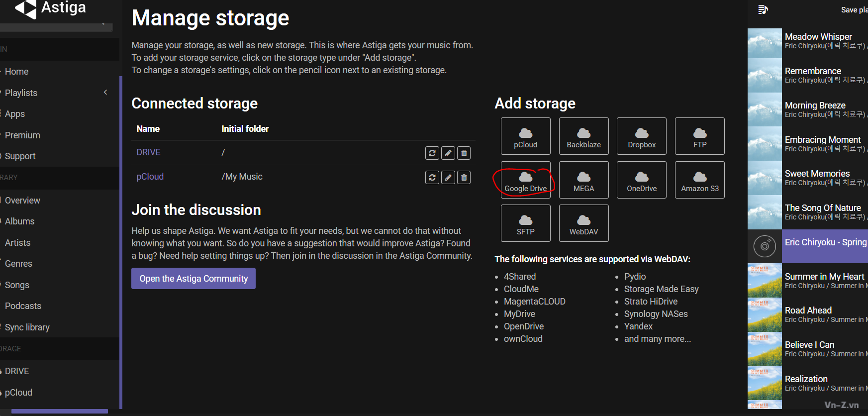Go to Sync library in sidebar
This screenshot has width=868, height=416.
tap(27, 327)
